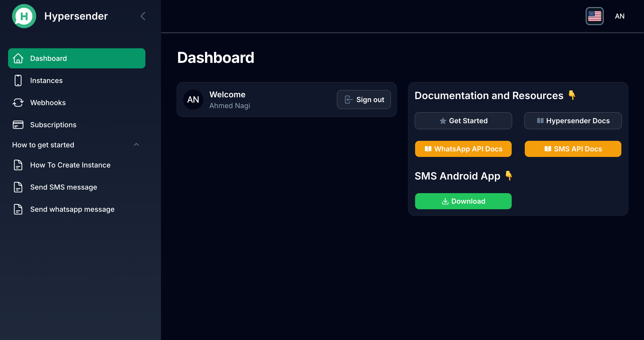Click the download arrow icon
Viewport: 644px width, 340px height.
click(x=445, y=201)
